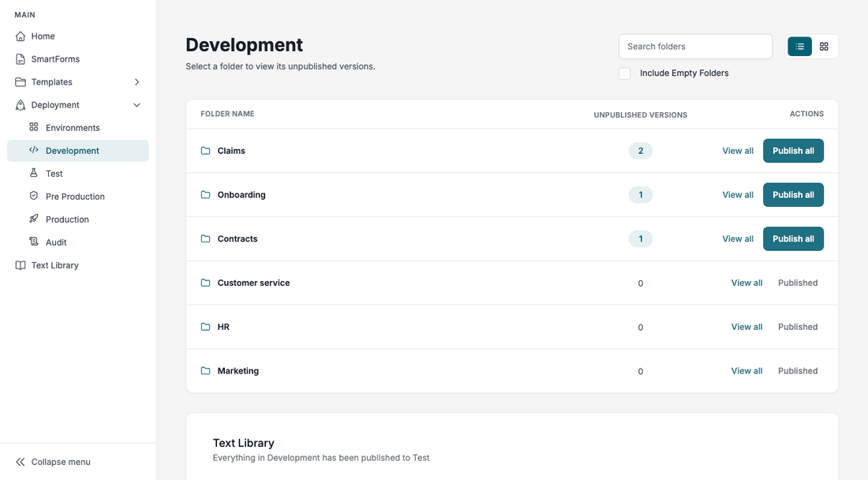Screen dimensions: 868x480
Task: Click Collapse menu label
Action: [x=61, y=462]
